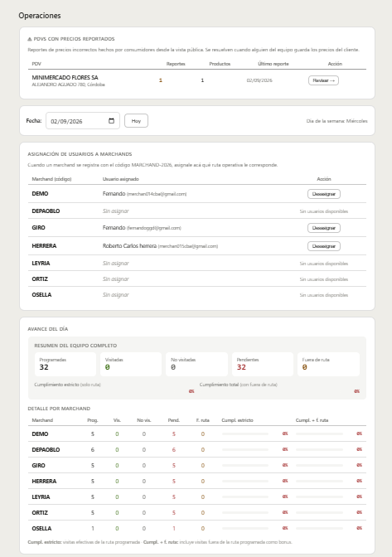
Task: Click Sin usuarios disponibles for ORTIZ
Action: tap(324, 279)
